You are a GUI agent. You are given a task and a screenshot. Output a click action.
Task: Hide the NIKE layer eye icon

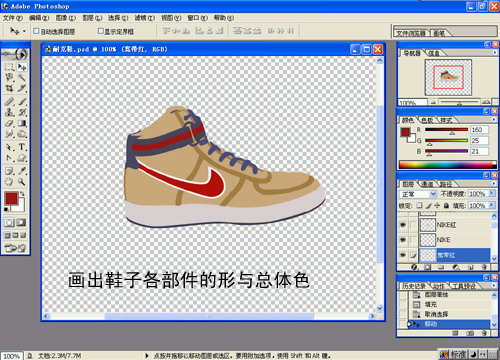pos(403,240)
